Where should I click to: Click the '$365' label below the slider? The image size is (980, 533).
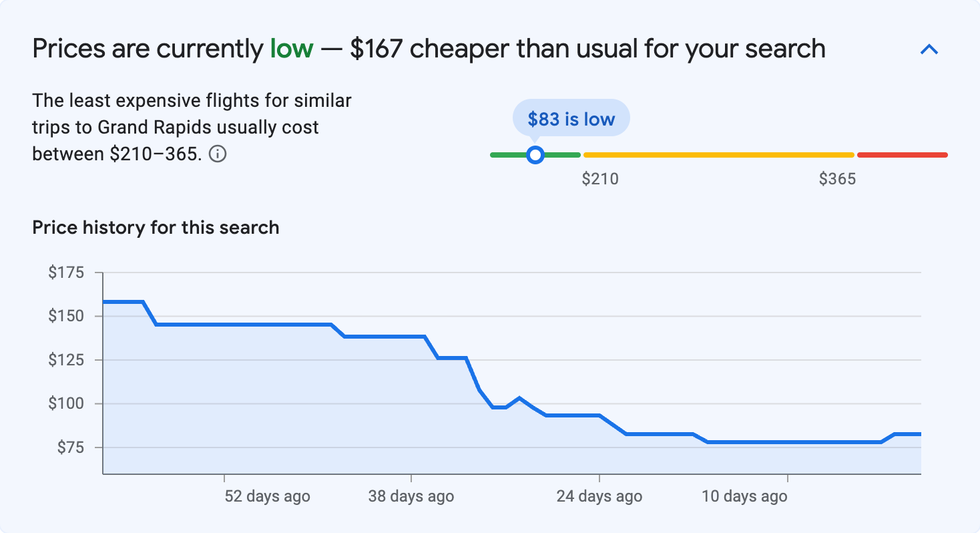point(838,178)
